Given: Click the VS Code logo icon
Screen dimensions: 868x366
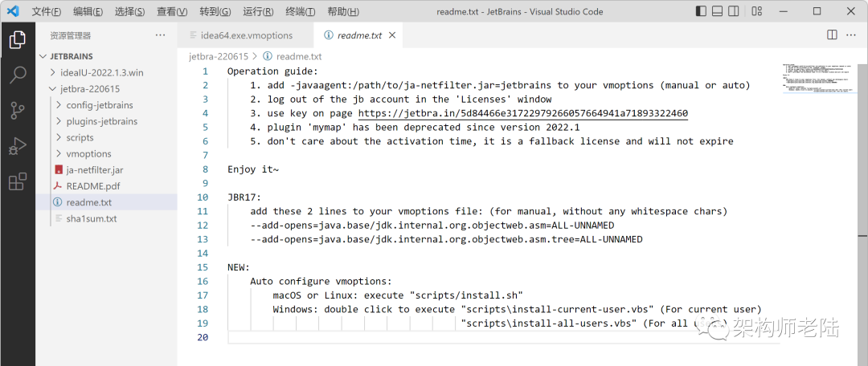Looking at the screenshot, I should click(13, 11).
